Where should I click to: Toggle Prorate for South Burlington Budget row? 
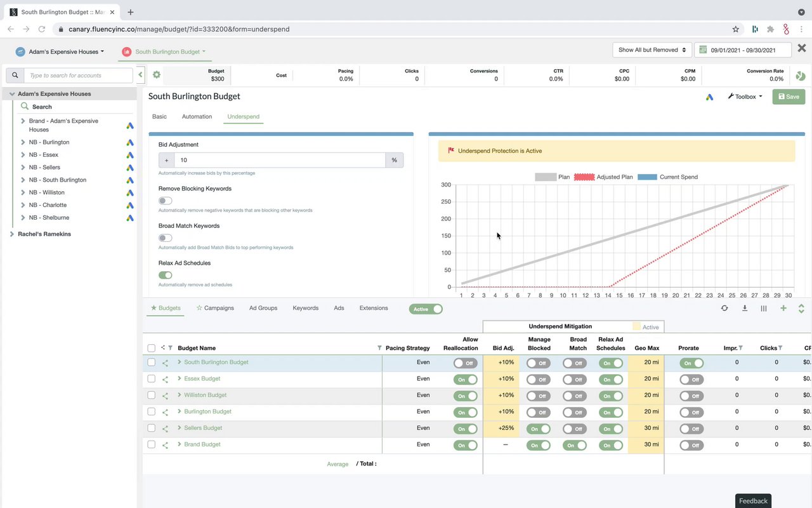tap(691, 363)
